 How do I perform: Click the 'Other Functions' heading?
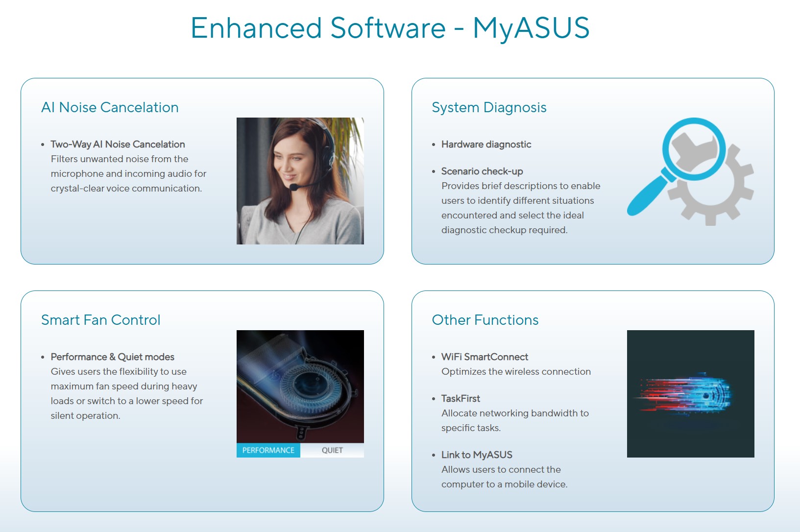[x=485, y=320]
